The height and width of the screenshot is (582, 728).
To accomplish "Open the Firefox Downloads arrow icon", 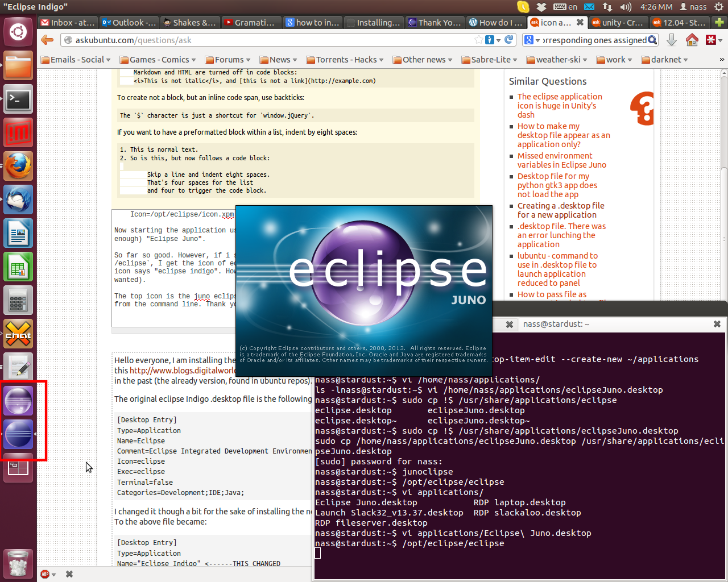I will (x=671, y=40).
